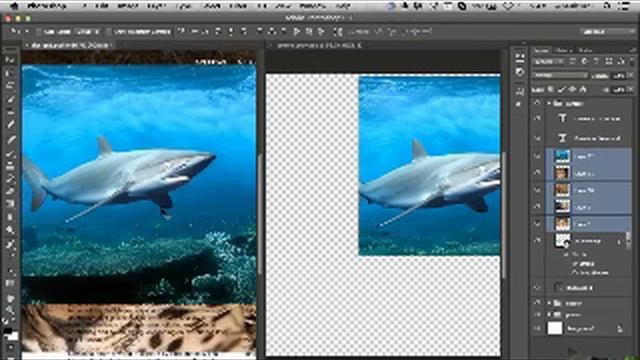Image resolution: width=640 pixels, height=360 pixels.
Task: Filter layers by shape layer icon
Action: click(609, 62)
